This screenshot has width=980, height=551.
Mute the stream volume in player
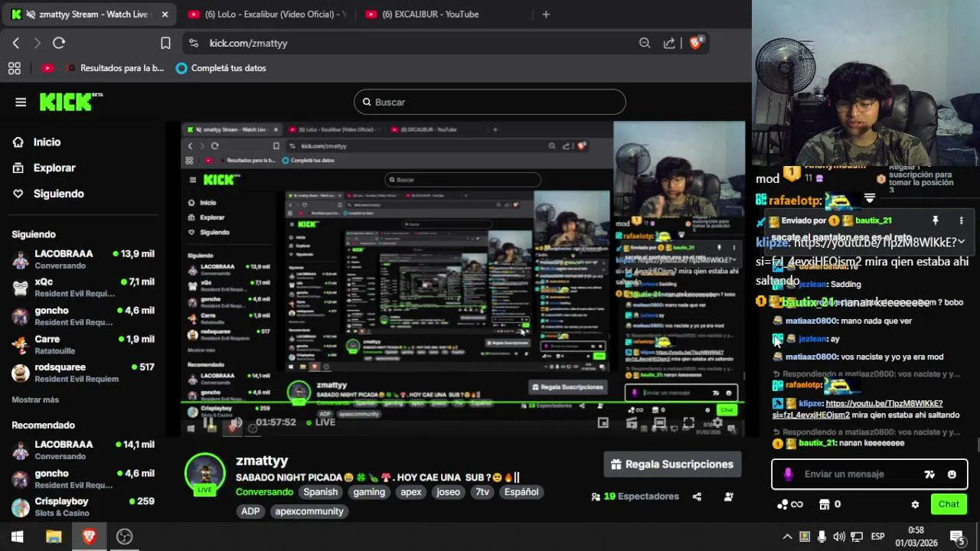pos(237,422)
